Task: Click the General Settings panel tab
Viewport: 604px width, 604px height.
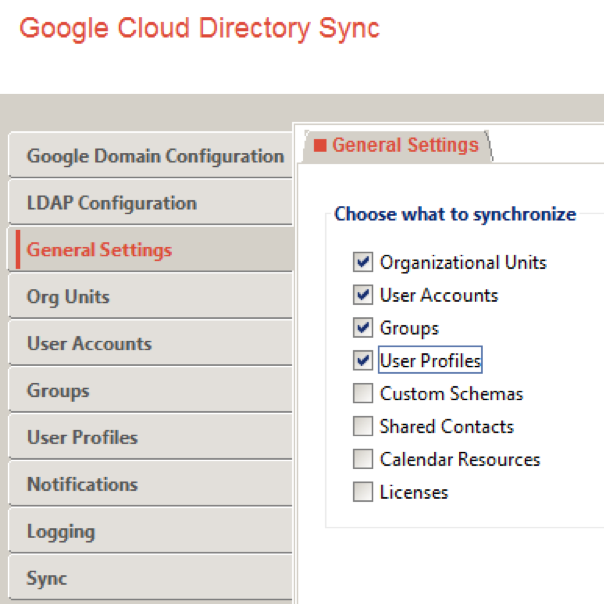Action: 404,145
